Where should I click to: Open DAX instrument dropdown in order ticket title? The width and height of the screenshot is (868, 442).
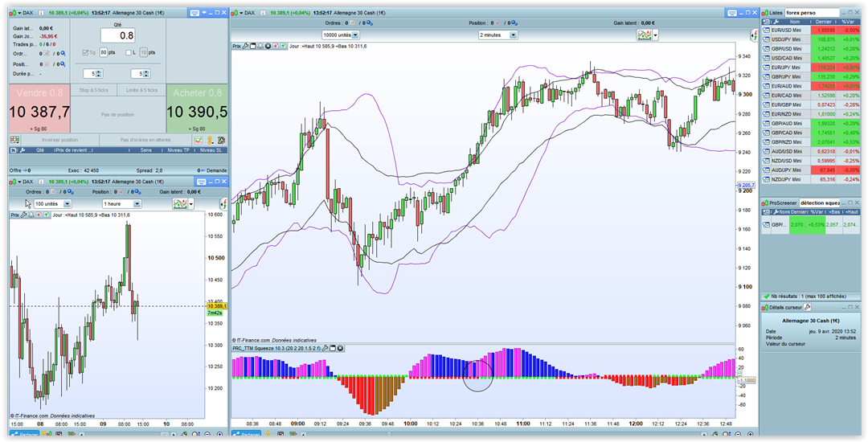click(19, 13)
